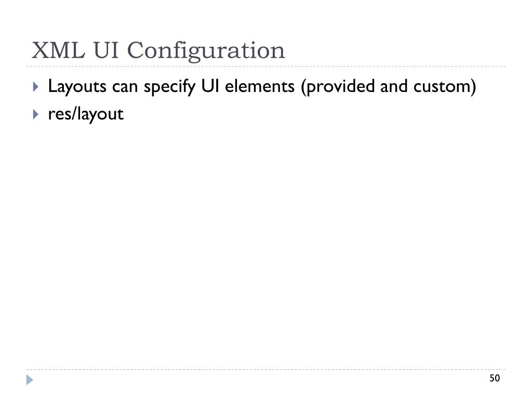Click the bullet arrow beside the Layouts line
Viewport: 532px width, 399px height.
tap(36, 87)
